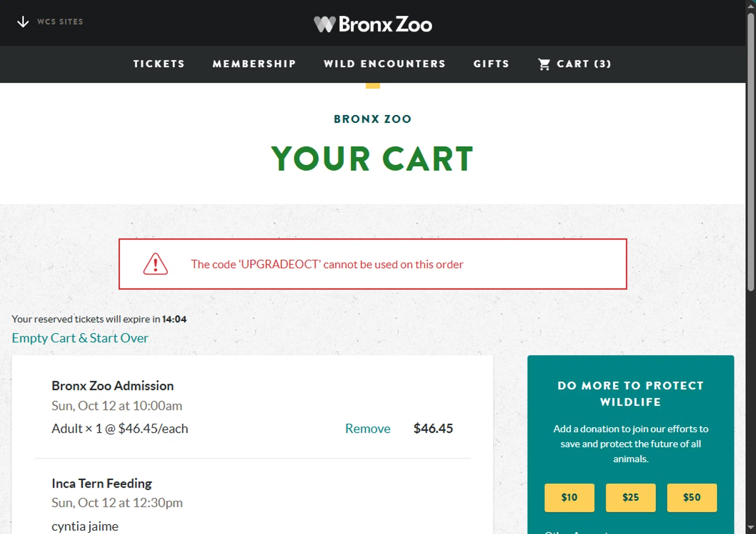Viewport: 756px width, 534px height.
Task: Click the scrollbar up arrow
Action: click(750, 6)
